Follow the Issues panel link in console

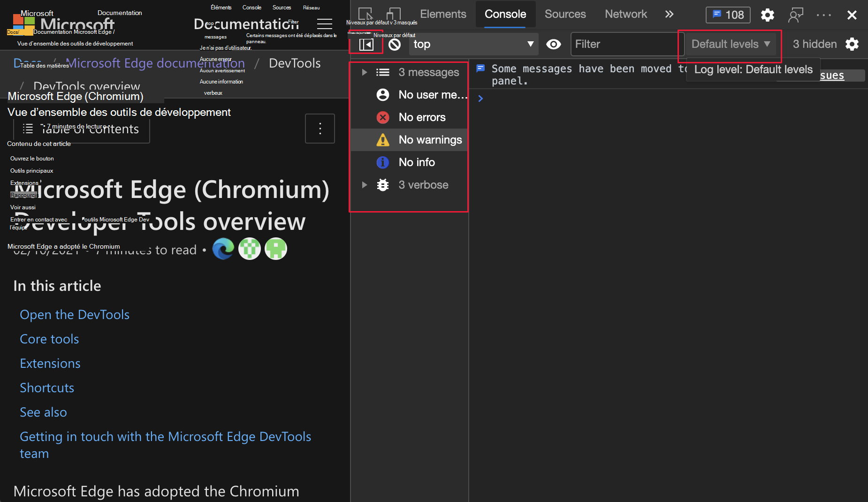[x=832, y=76]
